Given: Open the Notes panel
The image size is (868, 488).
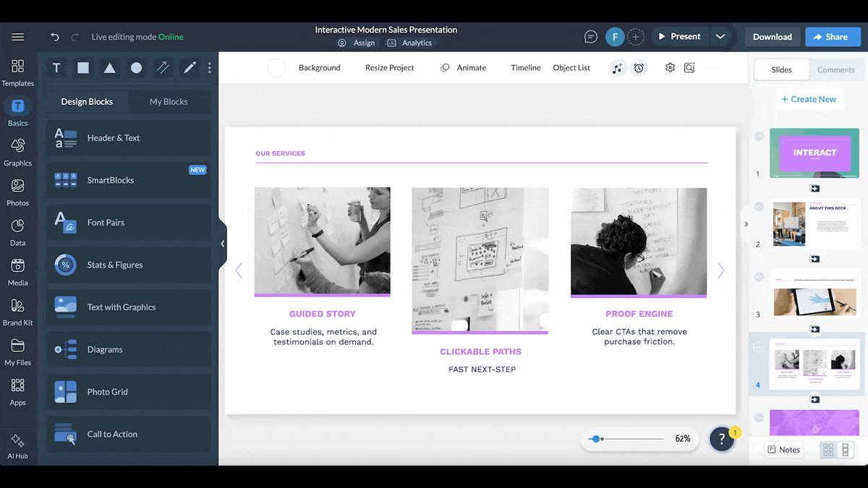Looking at the screenshot, I should point(783,450).
